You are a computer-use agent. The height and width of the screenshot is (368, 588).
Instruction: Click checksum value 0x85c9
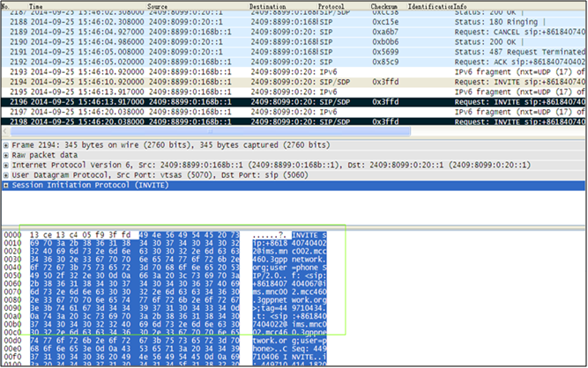coord(385,62)
